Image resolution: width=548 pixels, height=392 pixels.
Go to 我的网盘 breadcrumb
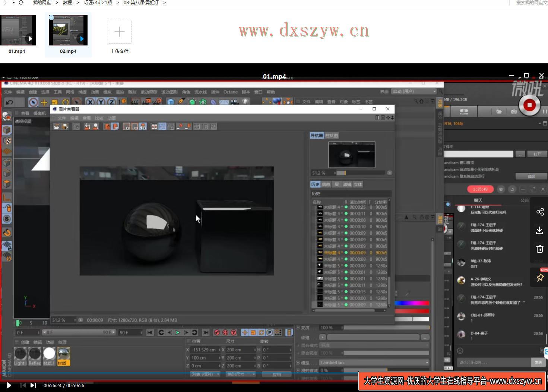coord(42,3)
